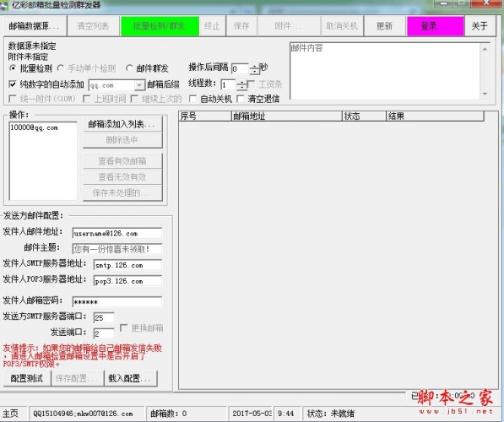This screenshot has height=422, width=504.
Task: Click 发件人邮箱密码 field
Action: point(117,302)
